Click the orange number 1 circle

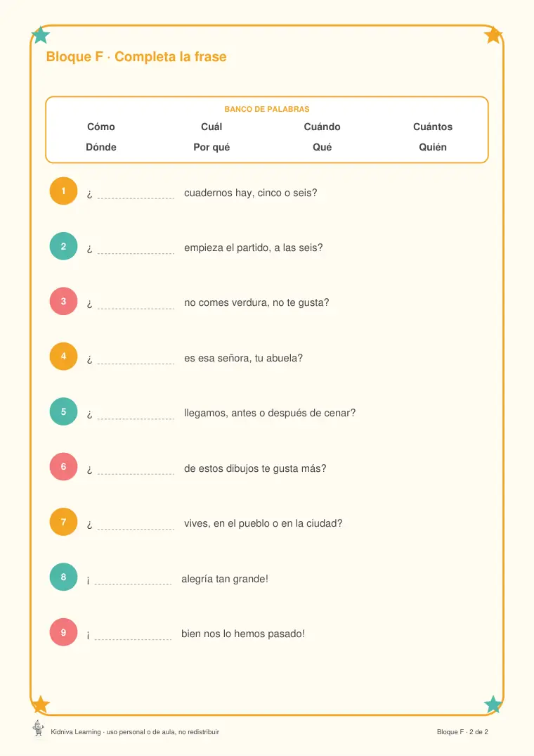63,191
